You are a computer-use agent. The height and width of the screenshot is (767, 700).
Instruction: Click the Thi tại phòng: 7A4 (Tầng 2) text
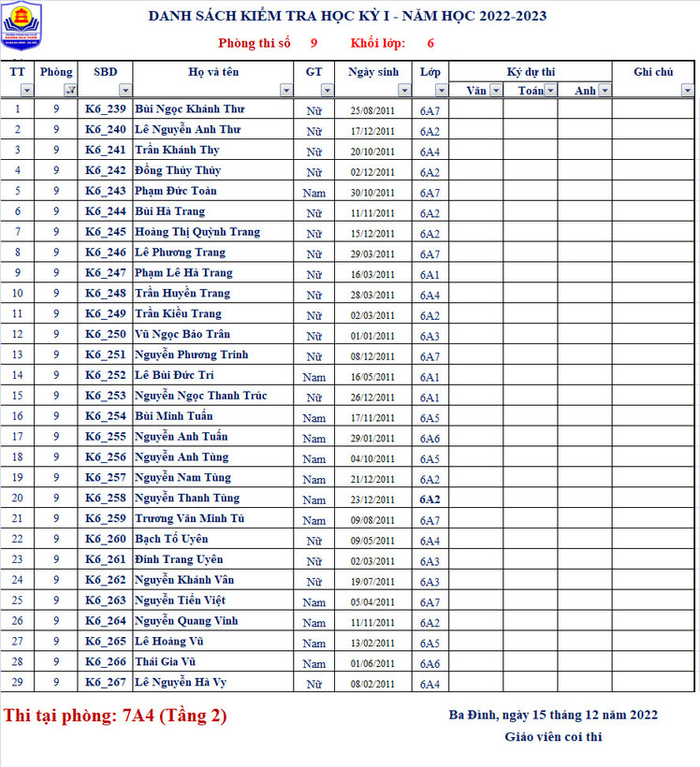click(x=115, y=716)
